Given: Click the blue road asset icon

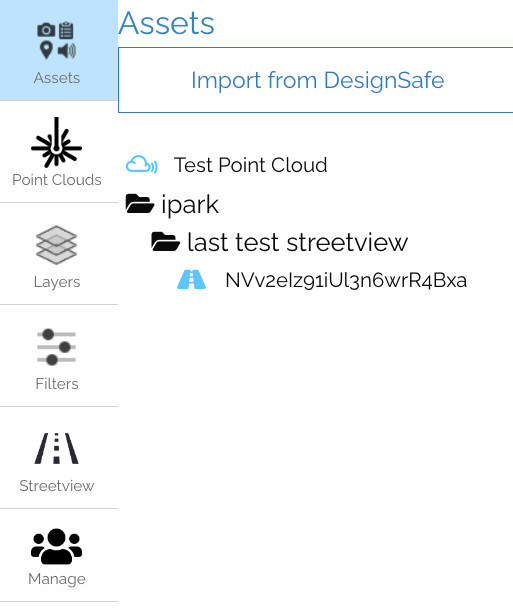Looking at the screenshot, I should [191, 280].
